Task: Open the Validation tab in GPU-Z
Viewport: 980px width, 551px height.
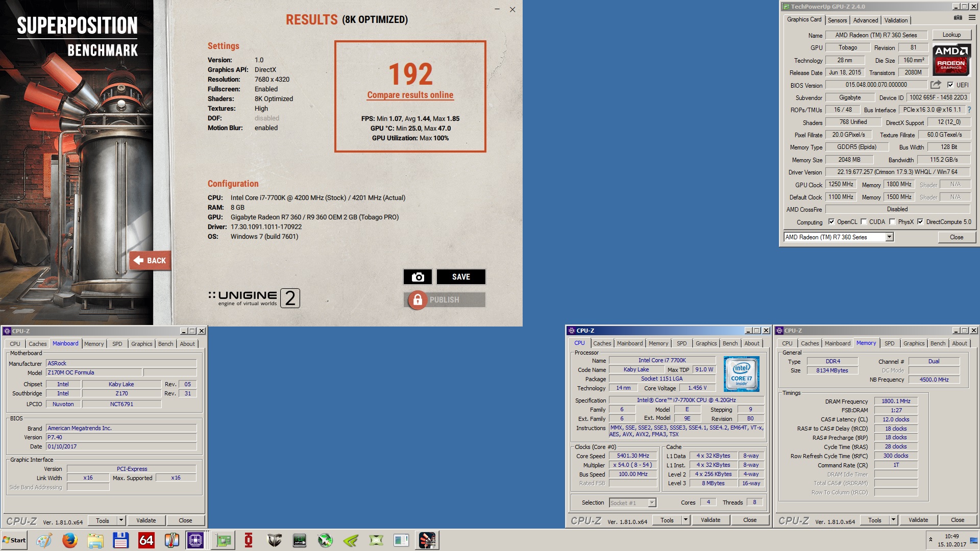Action: click(x=896, y=20)
